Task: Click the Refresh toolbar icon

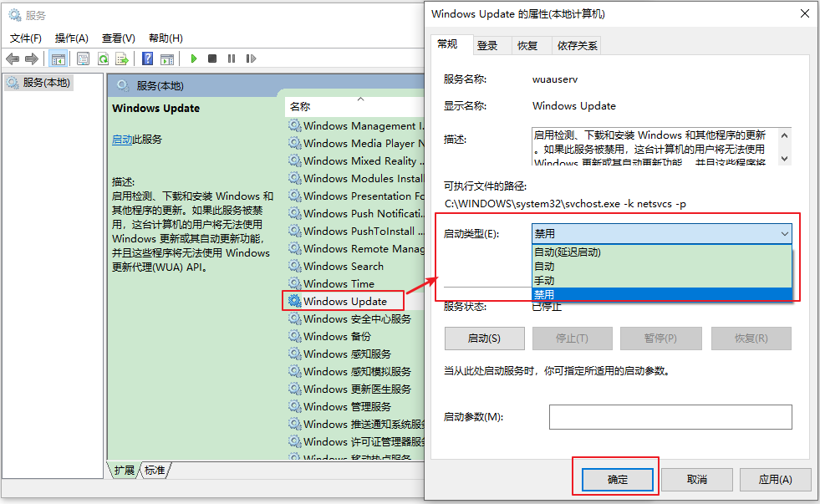Action: 103,59
